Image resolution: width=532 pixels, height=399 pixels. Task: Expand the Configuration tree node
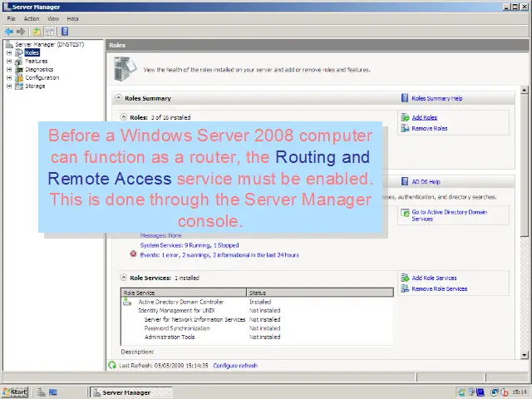9,78
